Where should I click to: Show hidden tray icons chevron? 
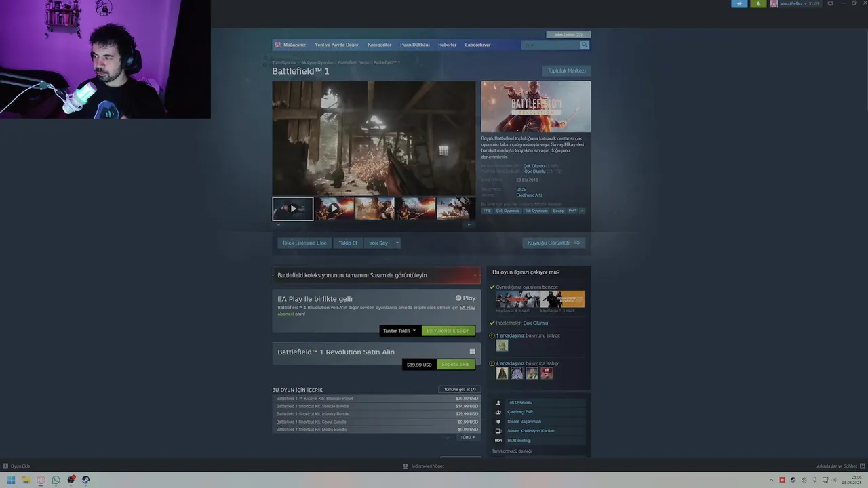pyautogui.click(x=771, y=480)
